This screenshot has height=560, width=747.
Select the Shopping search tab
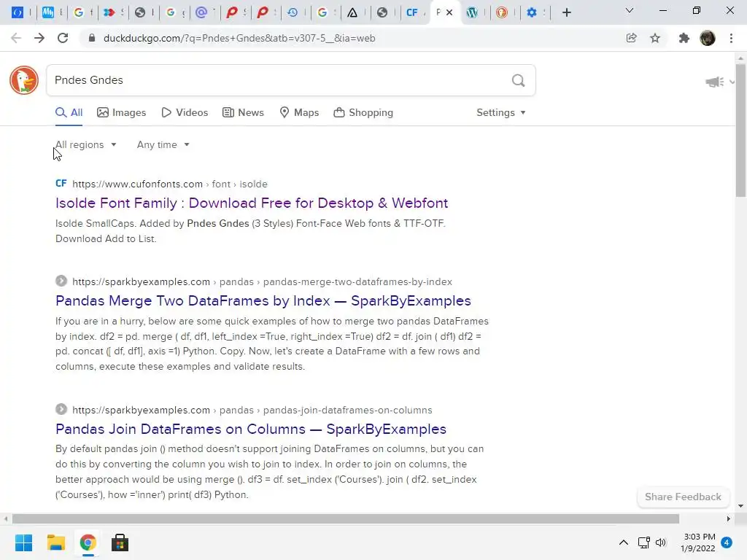click(x=363, y=113)
